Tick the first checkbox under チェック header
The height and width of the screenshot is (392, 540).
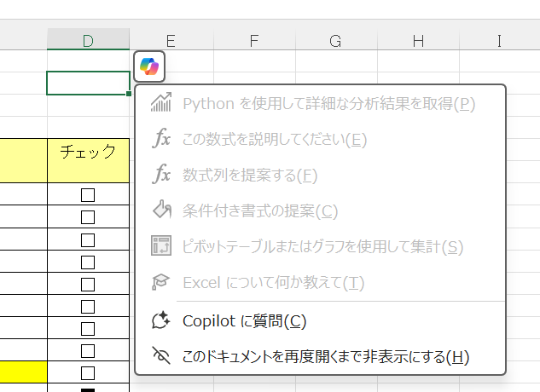click(88, 195)
